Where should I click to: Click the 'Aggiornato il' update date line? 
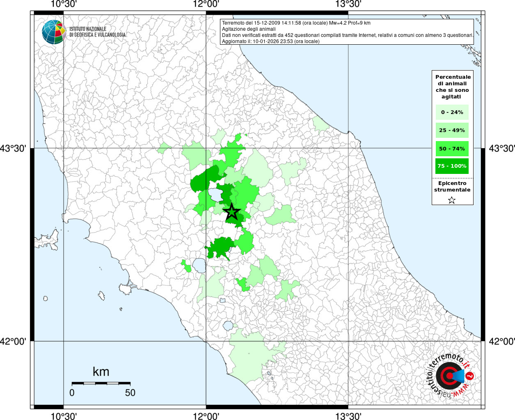(x=270, y=41)
